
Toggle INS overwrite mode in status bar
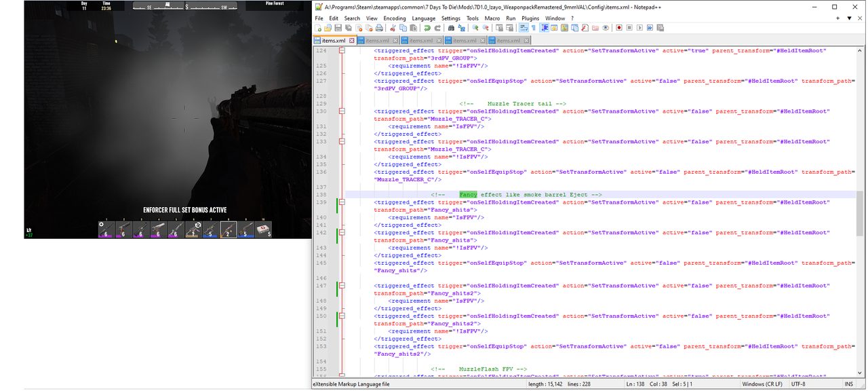(848, 384)
